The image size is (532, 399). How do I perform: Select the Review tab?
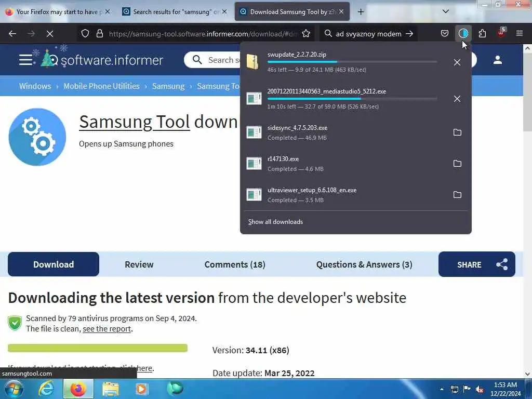139,264
